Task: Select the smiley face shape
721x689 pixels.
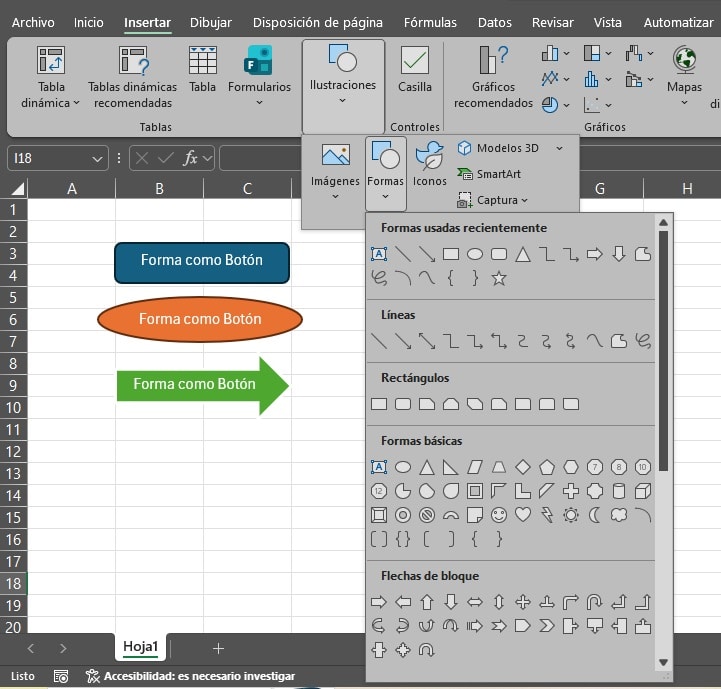Action: (x=499, y=515)
